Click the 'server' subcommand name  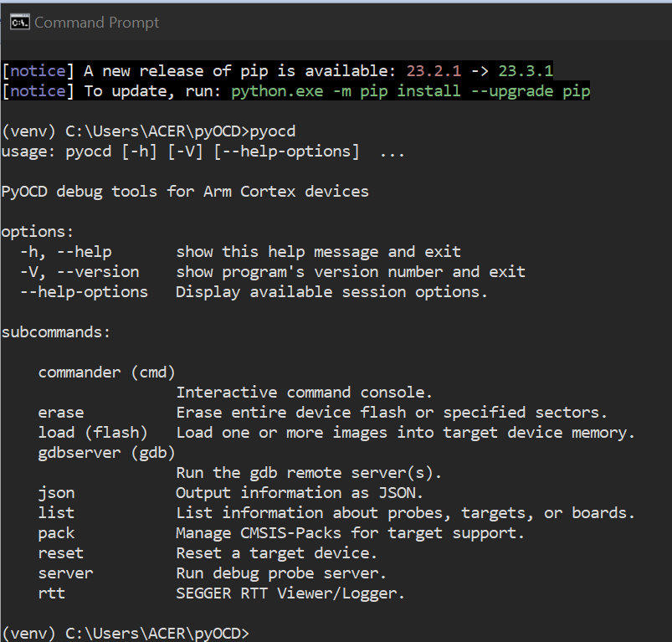[65, 573]
